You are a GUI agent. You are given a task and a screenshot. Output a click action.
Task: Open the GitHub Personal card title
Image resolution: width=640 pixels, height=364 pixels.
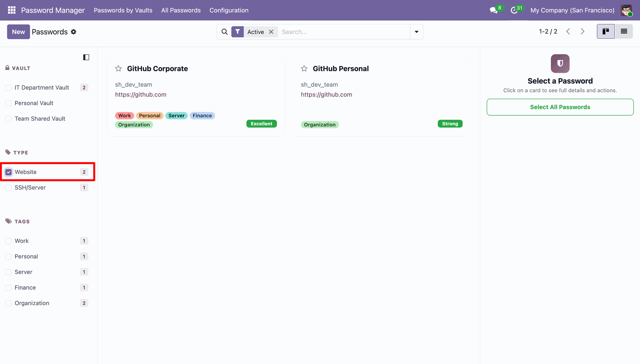[341, 69]
